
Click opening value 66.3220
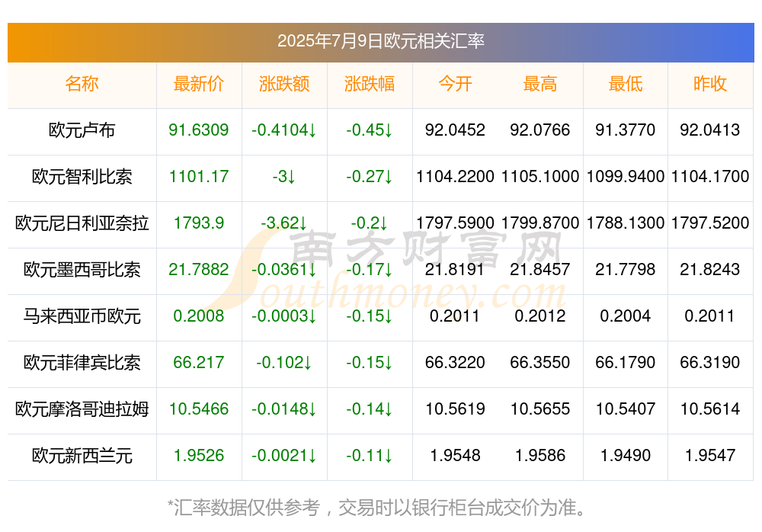pyautogui.click(x=455, y=362)
